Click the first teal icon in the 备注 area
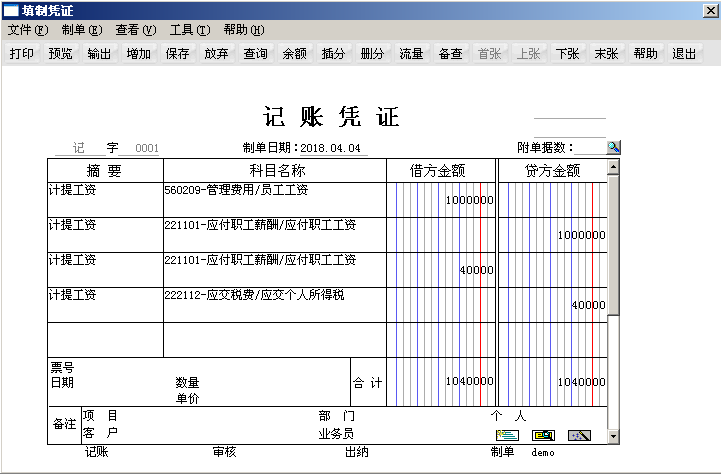721x474 pixels. (508, 435)
